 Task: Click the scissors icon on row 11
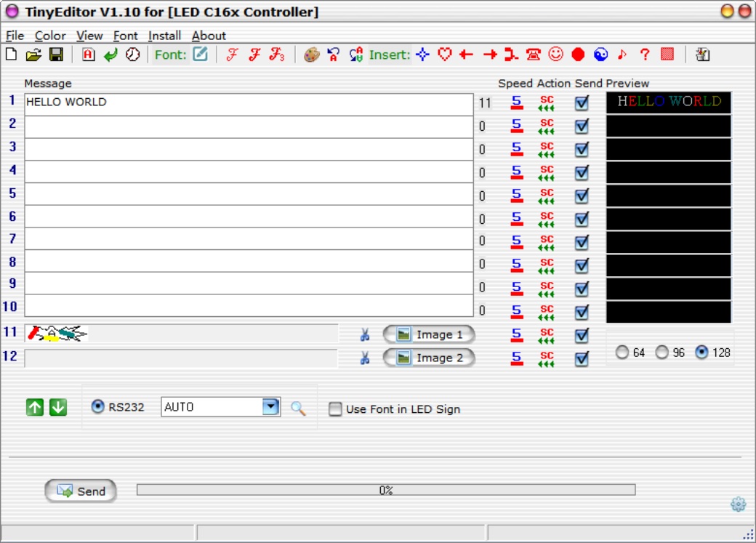(365, 334)
